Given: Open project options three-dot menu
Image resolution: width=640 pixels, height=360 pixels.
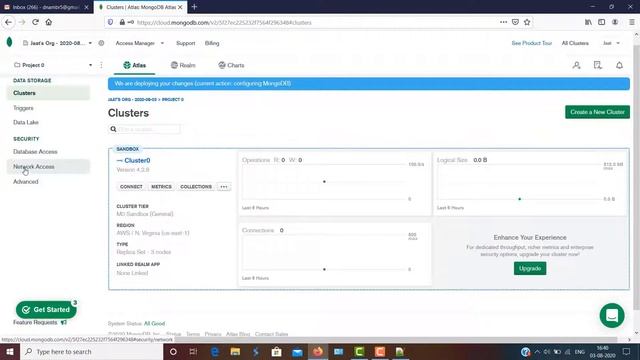Looking at the screenshot, I should 101,65.
